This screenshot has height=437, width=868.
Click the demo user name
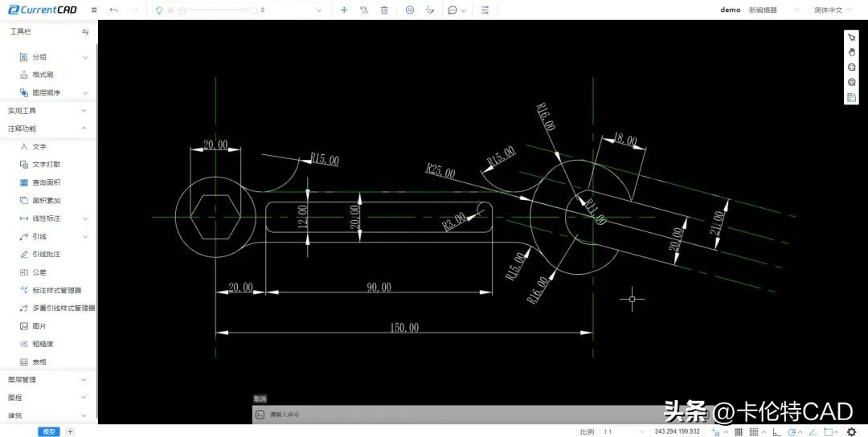pos(730,10)
